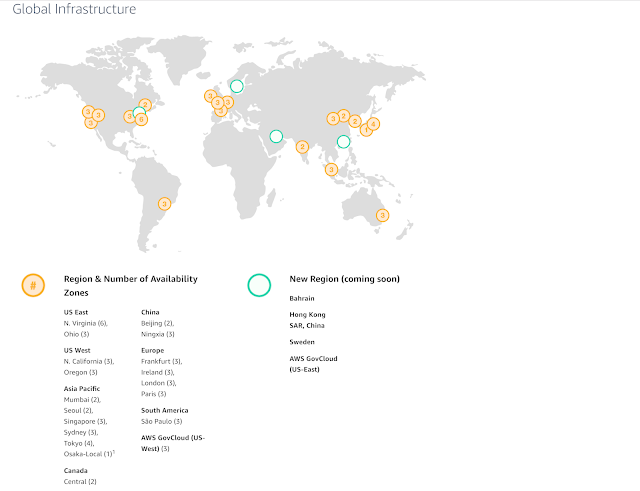Click 'Ningxia (3)' in legend
640x491 pixels.
pos(158,334)
